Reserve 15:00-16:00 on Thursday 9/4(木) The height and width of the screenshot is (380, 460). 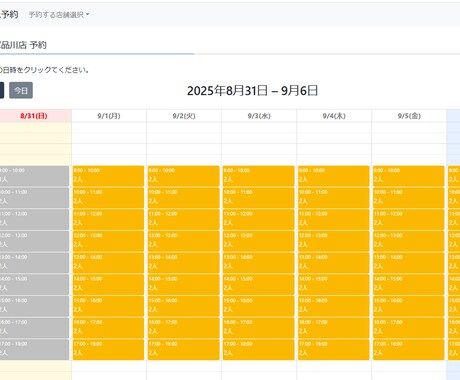[x=334, y=306]
